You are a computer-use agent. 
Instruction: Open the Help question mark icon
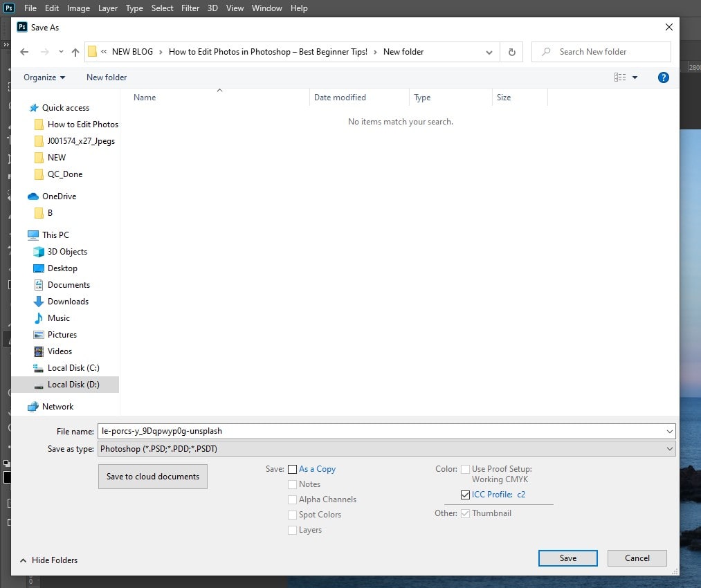(x=663, y=77)
